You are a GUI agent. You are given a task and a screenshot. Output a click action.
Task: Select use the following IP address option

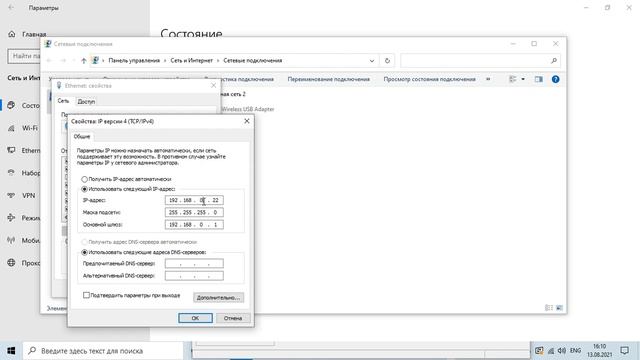pyautogui.click(x=84, y=189)
